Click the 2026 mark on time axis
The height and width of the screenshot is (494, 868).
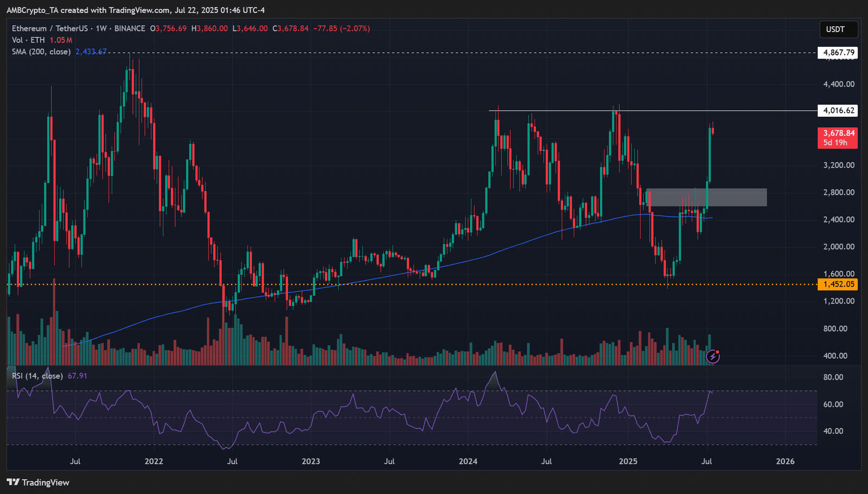point(785,461)
